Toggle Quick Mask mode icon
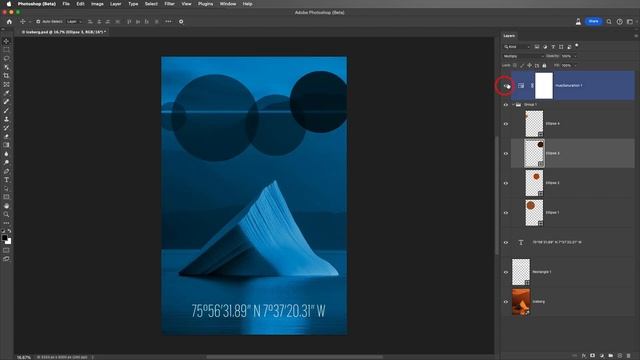The image size is (640, 360). pos(6,250)
